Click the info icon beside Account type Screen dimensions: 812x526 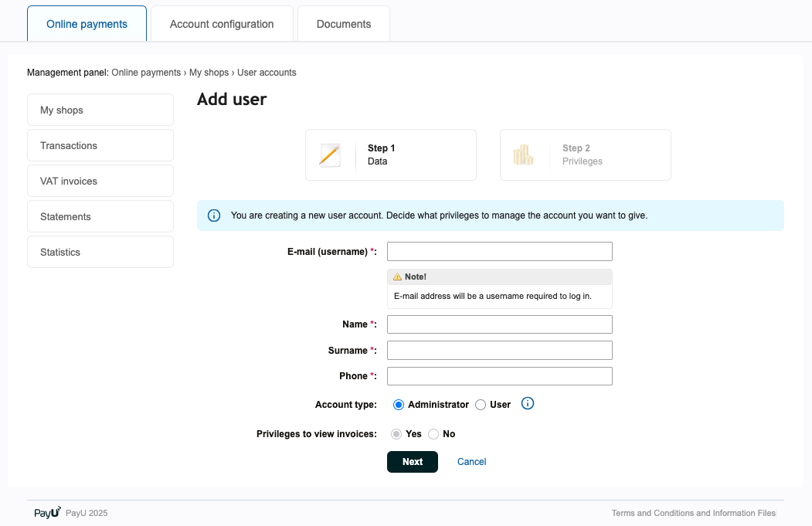tap(527, 403)
